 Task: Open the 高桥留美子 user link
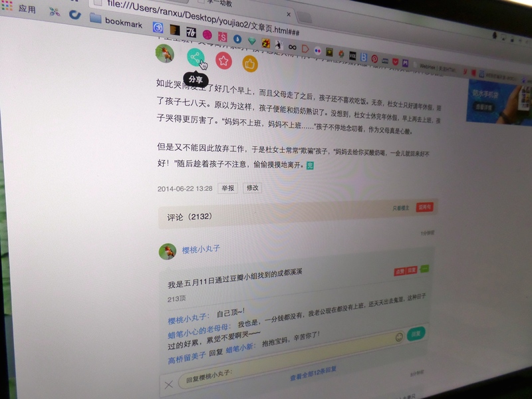[187, 358]
